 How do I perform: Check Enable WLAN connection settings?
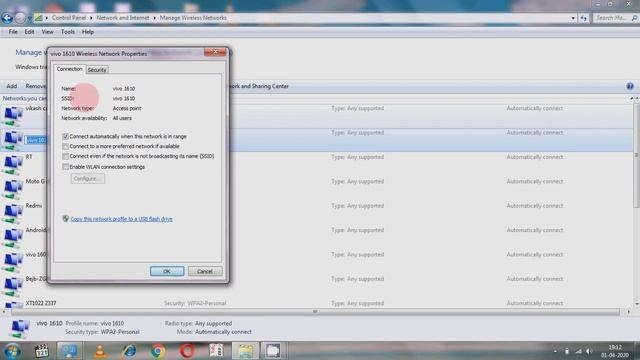pyautogui.click(x=65, y=167)
